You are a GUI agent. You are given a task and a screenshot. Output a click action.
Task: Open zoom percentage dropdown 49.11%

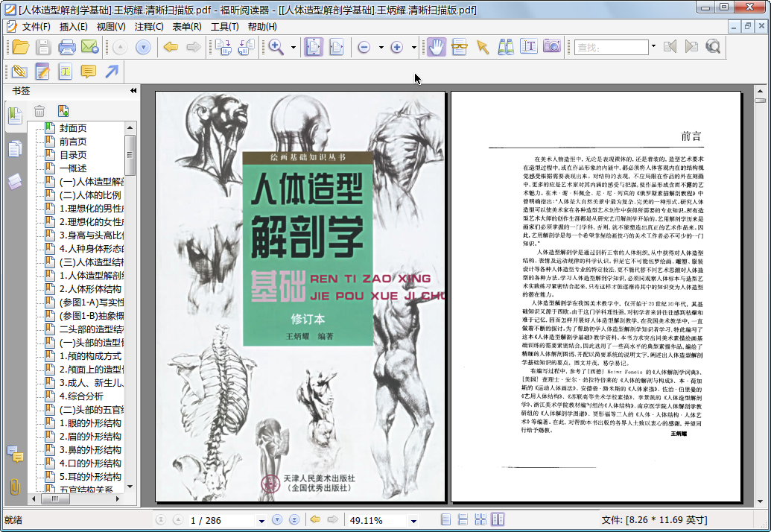tap(413, 521)
